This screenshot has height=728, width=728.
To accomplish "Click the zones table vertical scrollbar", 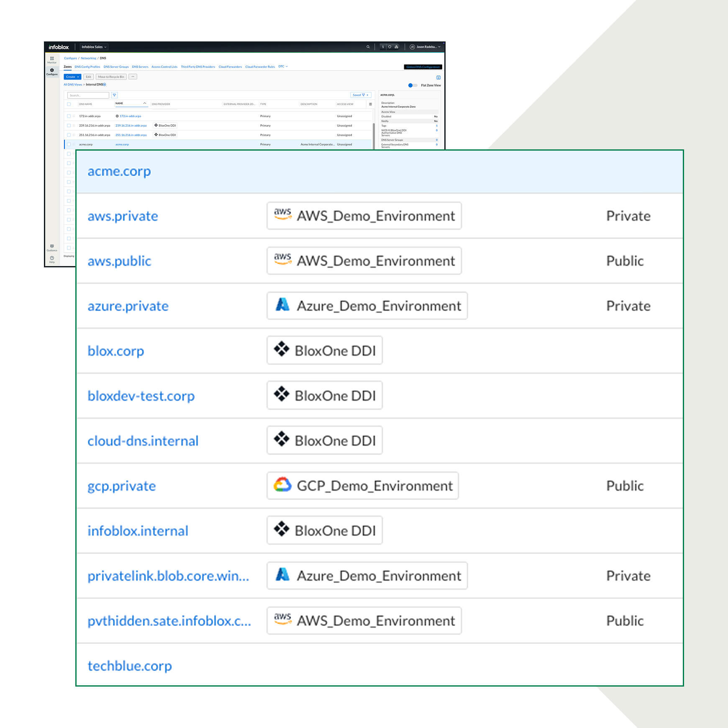I will point(374,136).
